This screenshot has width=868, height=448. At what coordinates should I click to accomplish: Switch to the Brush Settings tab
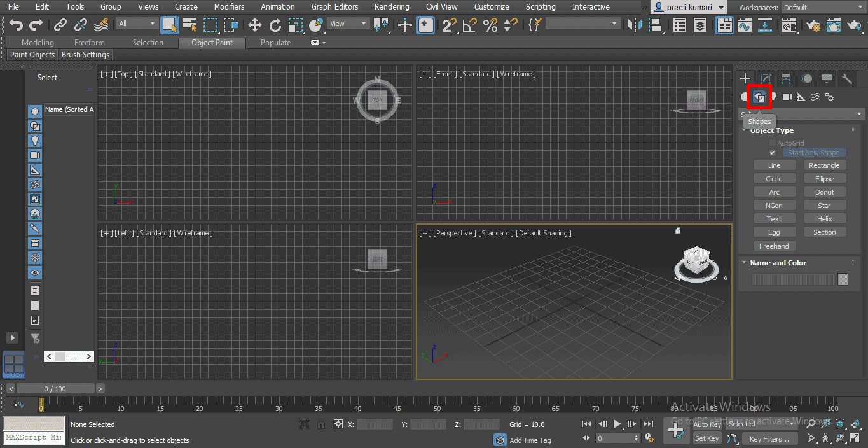(x=85, y=55)
